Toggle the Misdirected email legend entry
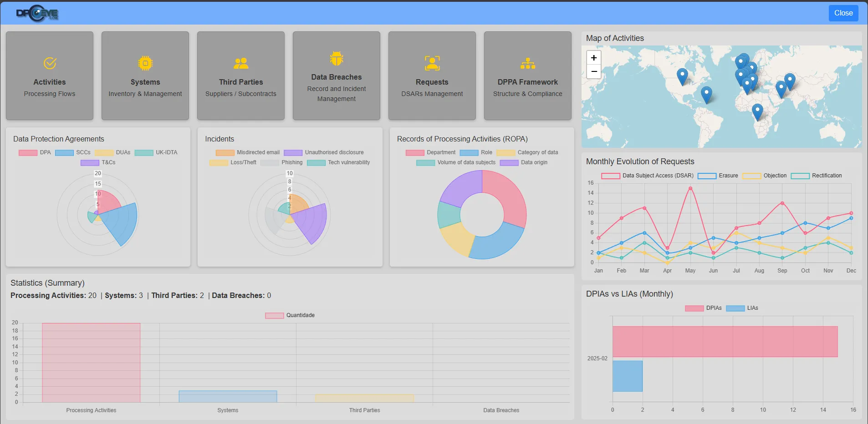 coord(225,152)
